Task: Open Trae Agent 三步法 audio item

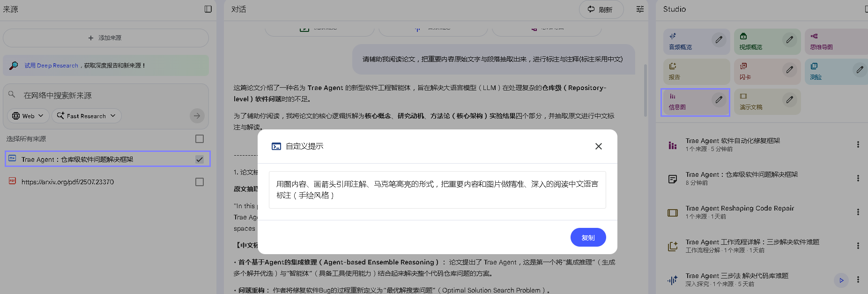Action: (737, 279)
